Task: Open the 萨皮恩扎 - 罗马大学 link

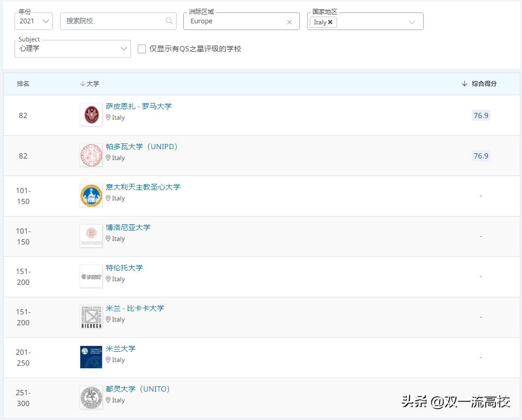Action: coord(140,106)
